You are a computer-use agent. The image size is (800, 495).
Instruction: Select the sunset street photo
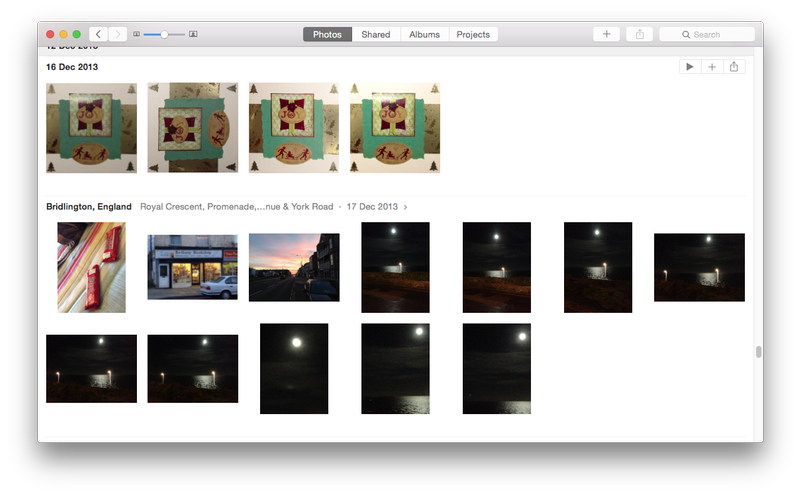[294, 267]
